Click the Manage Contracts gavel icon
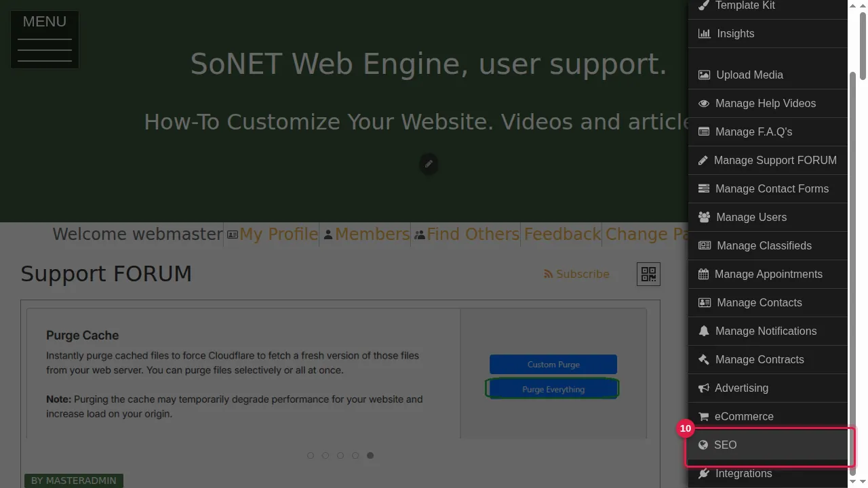868x488 pixels. [704, 360]
